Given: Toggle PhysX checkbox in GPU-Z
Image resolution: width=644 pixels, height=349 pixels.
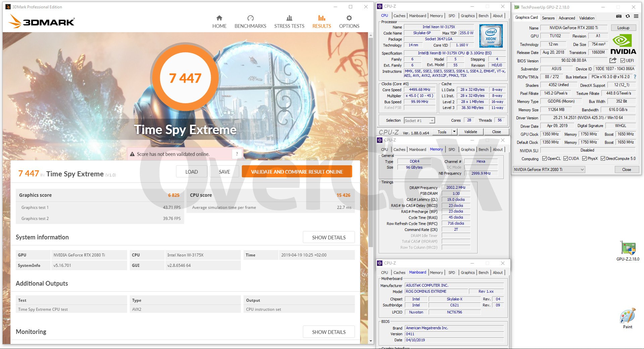Looking at the screenshot, I should [x=584, y=159].
